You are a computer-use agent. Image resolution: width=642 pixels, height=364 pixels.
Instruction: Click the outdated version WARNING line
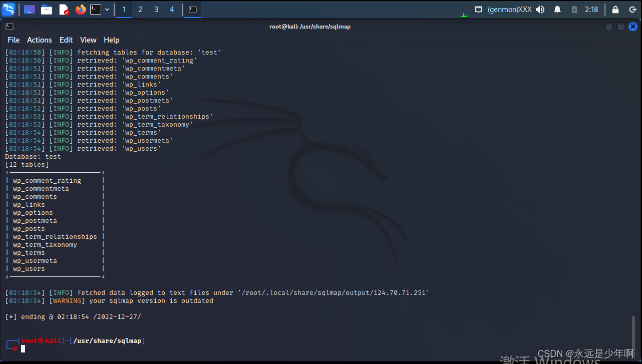tap(109, 301)
